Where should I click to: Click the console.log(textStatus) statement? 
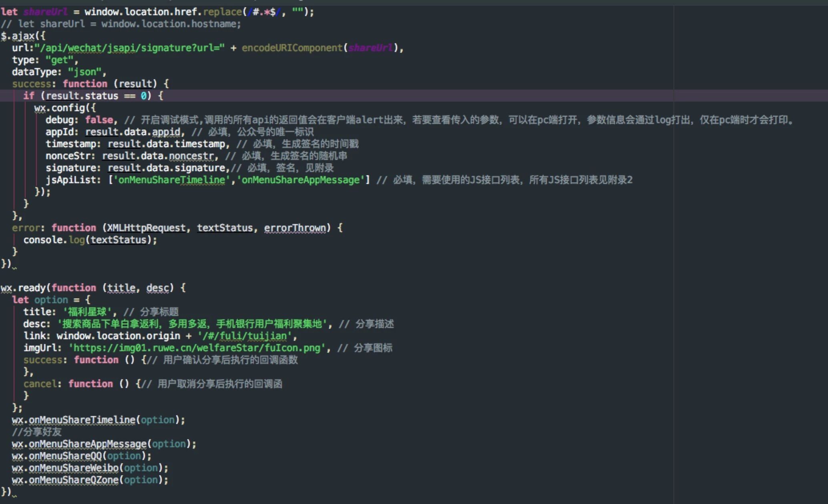tap(90, 240)
